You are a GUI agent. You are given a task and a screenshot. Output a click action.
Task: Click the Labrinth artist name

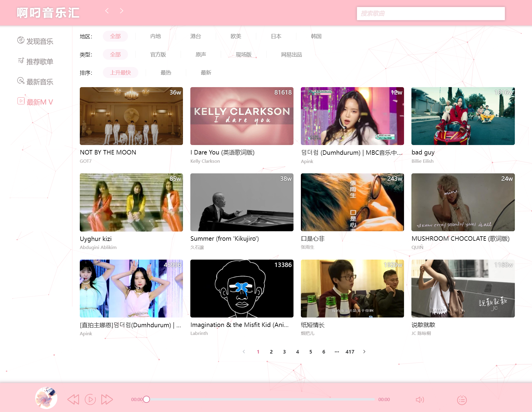[199, 333]
